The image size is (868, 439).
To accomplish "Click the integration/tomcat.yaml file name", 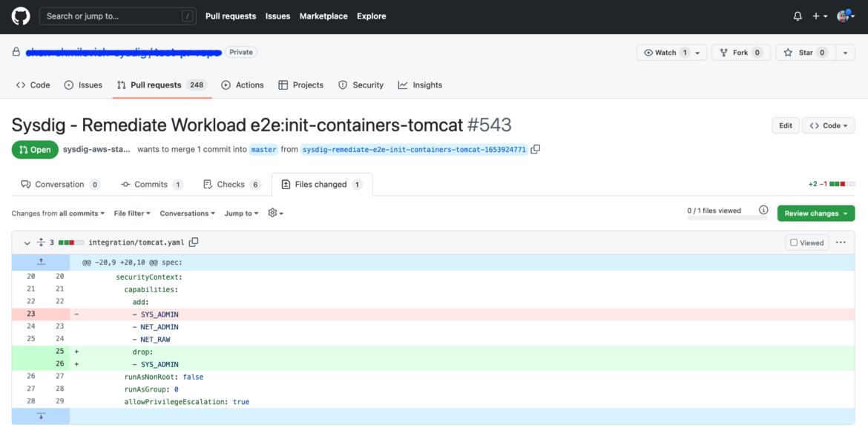I will tap(137, 242).
